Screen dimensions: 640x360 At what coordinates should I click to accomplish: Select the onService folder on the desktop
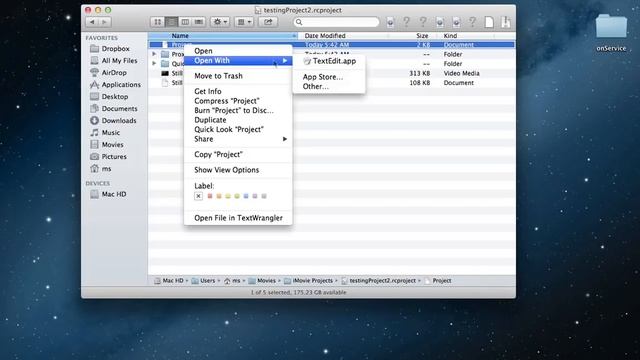[x=611, y=33]
